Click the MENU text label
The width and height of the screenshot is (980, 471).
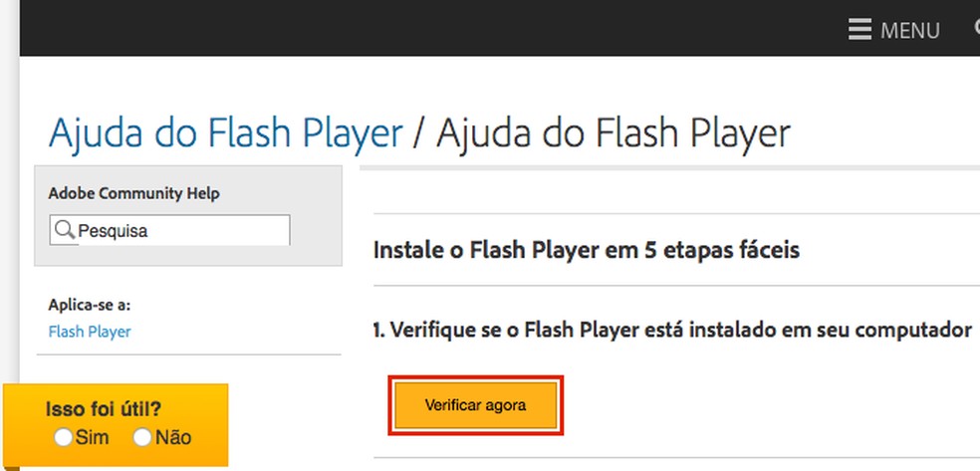pyautogui.click(x=910, y=31)
